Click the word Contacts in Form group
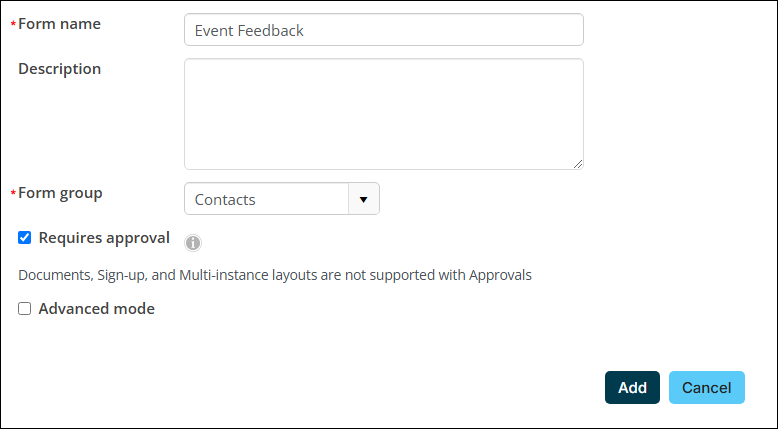The height and width of the screenshot is (429, 778). pyautogui.click(x=225, y=199)
